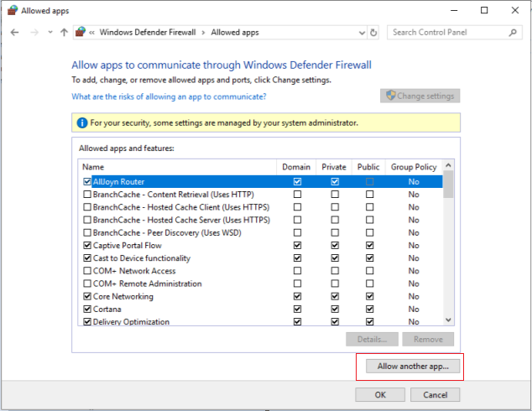Check BranchCache Hosted Cache Client Domain box
The height and width of the screenshot is (411, 532).
(x=297, y=207)
